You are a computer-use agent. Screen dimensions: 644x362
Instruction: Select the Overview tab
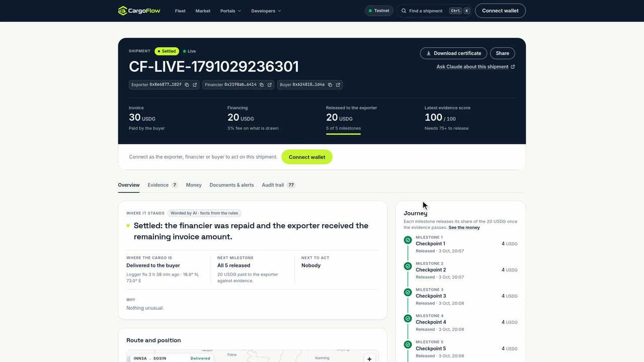129,185
